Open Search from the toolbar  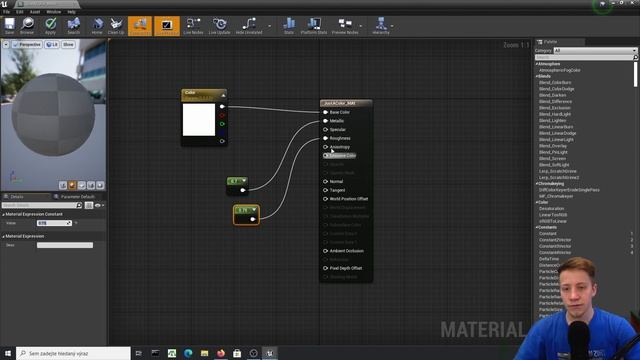coord(73,26)
